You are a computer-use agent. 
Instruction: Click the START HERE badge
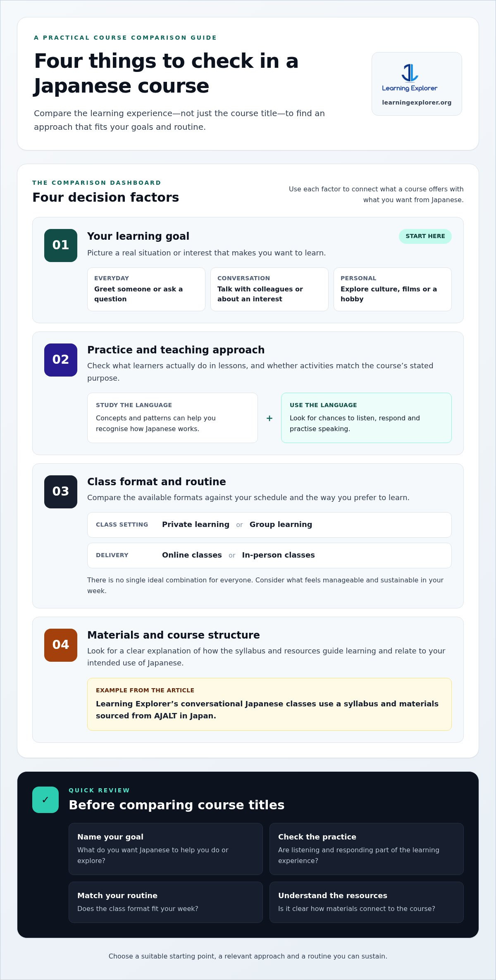pyautogui.click(x=425, y=236)
